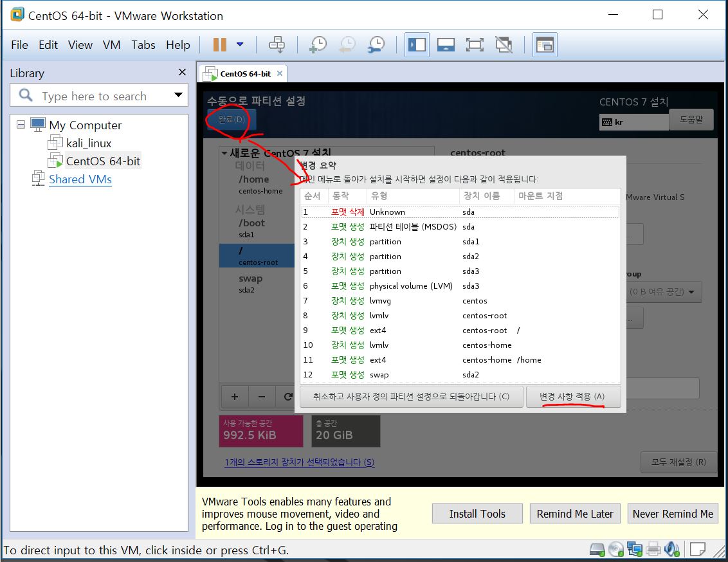
Task: Click the kr keyboard layout indicator
Action: (x=633, y=122)
